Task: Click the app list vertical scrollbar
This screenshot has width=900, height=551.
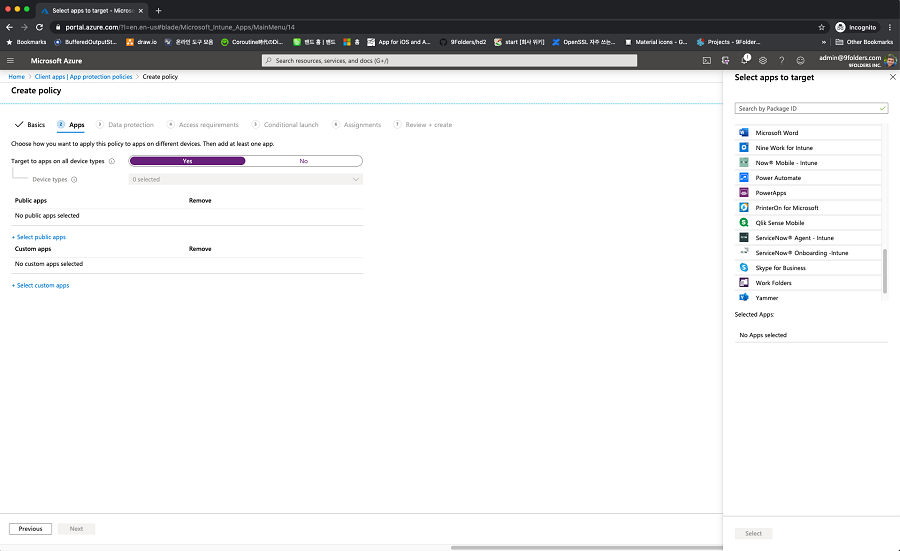Action: point(885,271)
